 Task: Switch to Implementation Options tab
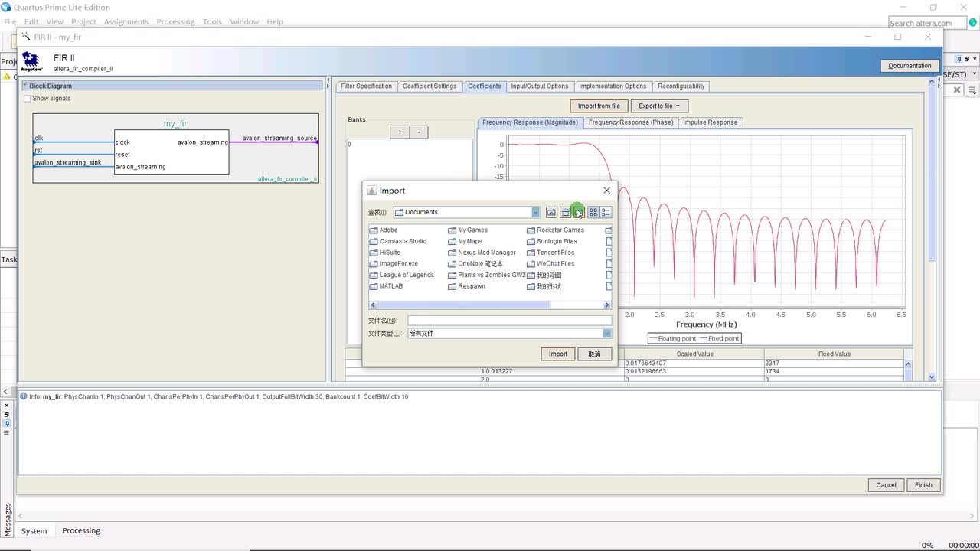(612, 86)
